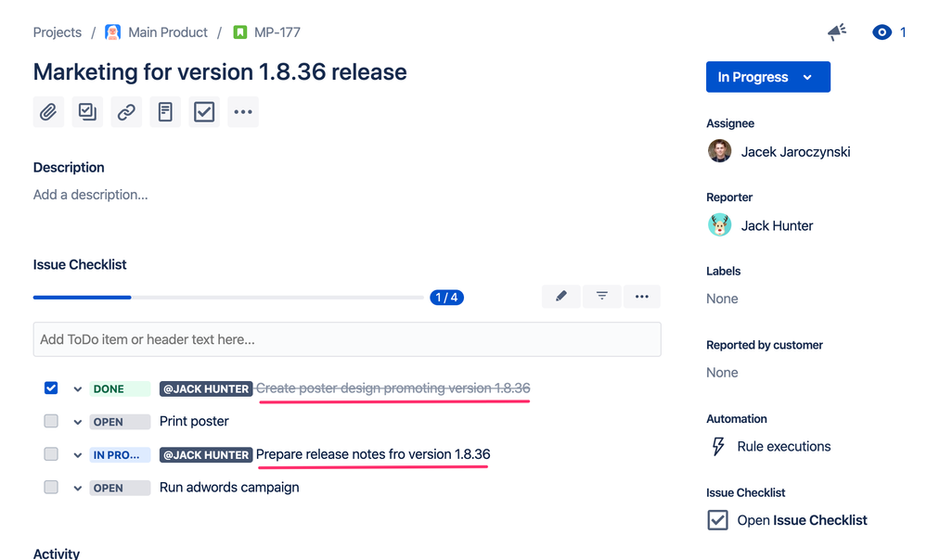The width and height of the screenshot is (927, 560).
Task: Check the Print poster item
Action: [x=51, y=421]
